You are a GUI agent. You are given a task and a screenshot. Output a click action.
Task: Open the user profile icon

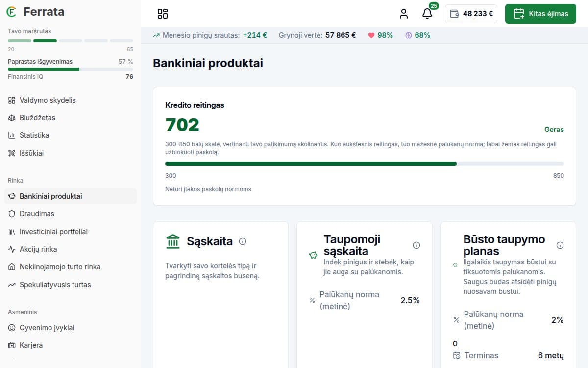coord(404,14)
